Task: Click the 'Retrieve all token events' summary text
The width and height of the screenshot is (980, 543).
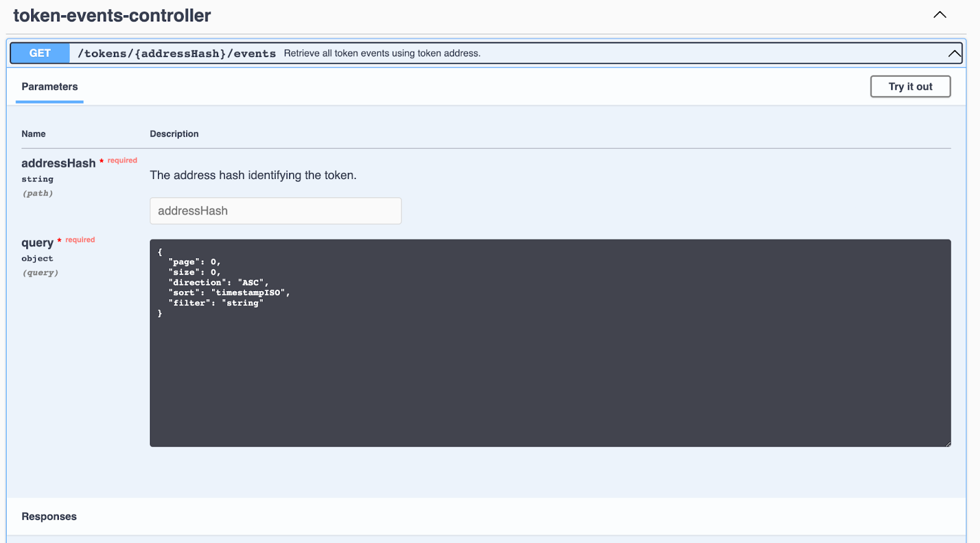Action: click(x=382, y=53)
